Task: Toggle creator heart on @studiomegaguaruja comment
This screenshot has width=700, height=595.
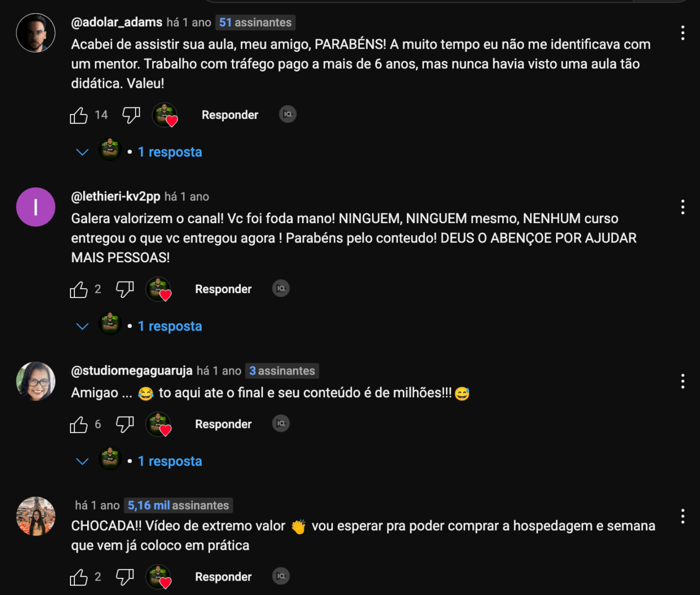Action: point(159,424)
